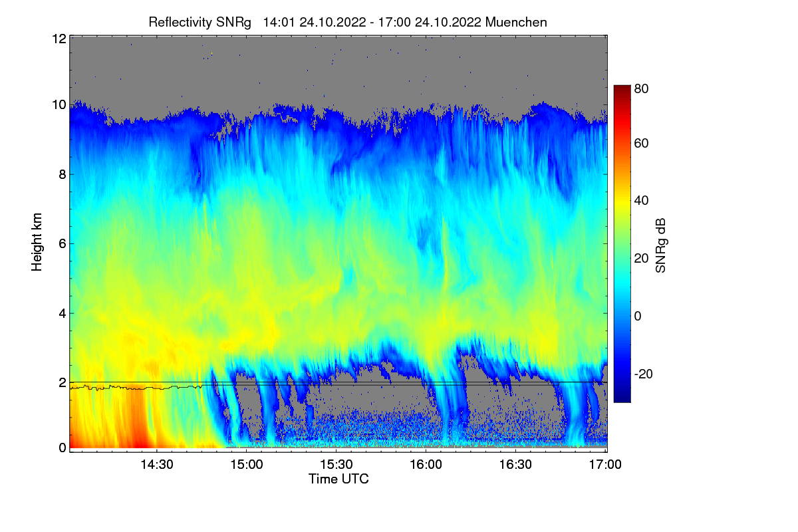Click the time axis tick label '14:30'
Image resolution: width=798 pixels, height=532 pixels.
[x=156, y=464]
